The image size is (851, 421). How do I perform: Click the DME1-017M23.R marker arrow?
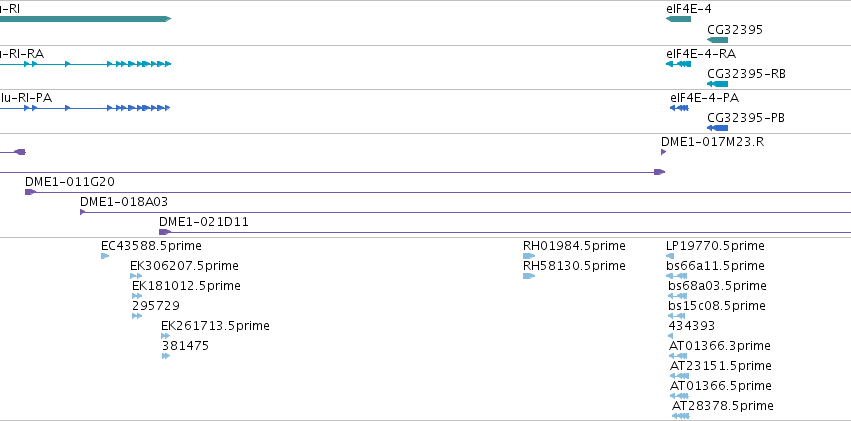(x=663, y=152)
